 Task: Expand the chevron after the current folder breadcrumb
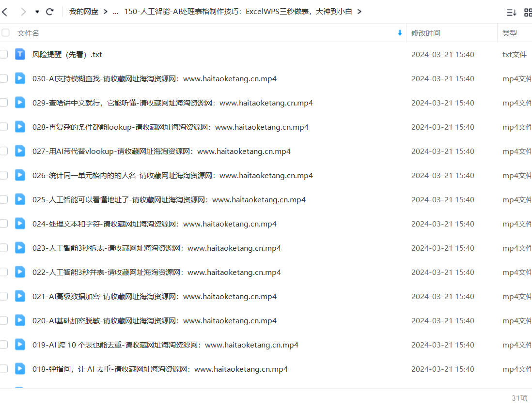[x=360, y=12]
